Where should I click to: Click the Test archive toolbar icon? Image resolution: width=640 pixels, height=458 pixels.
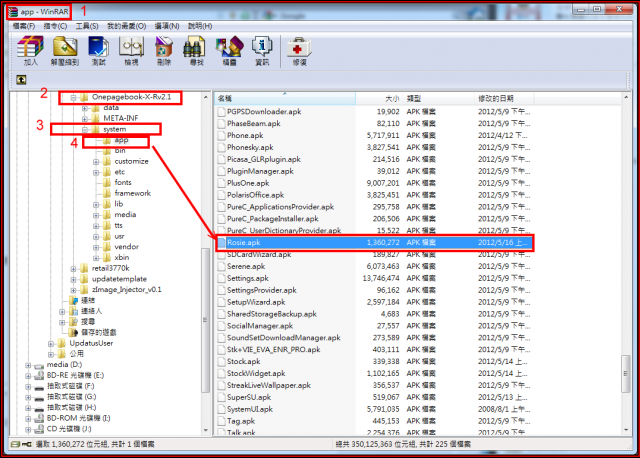click(x=98, y=47)
